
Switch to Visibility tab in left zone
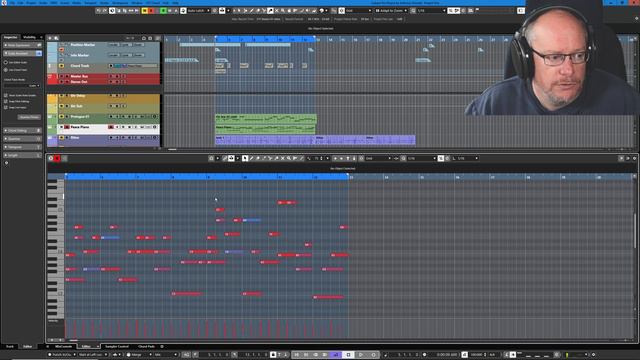click(29, 37)
